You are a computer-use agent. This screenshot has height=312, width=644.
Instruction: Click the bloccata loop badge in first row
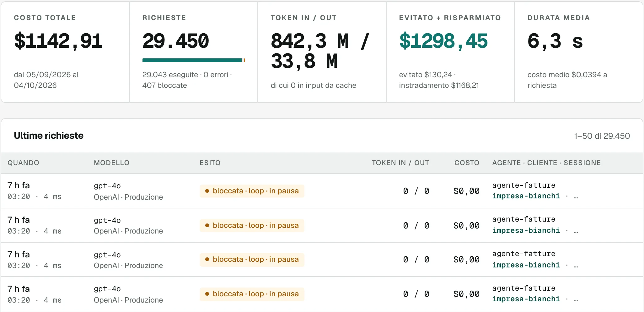coord(252,191)
